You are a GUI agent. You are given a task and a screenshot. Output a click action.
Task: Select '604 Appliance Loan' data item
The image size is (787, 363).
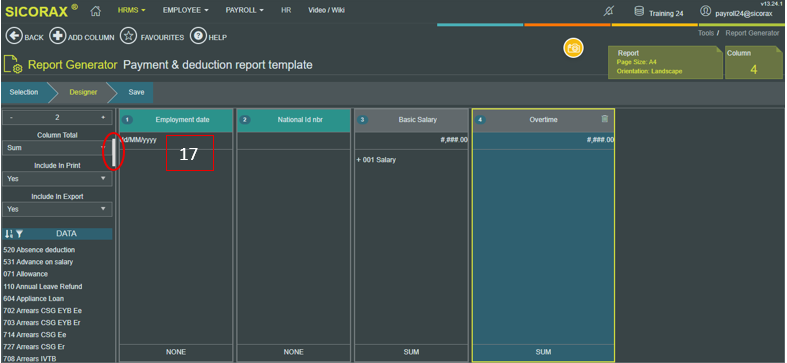tap(34, 298)
